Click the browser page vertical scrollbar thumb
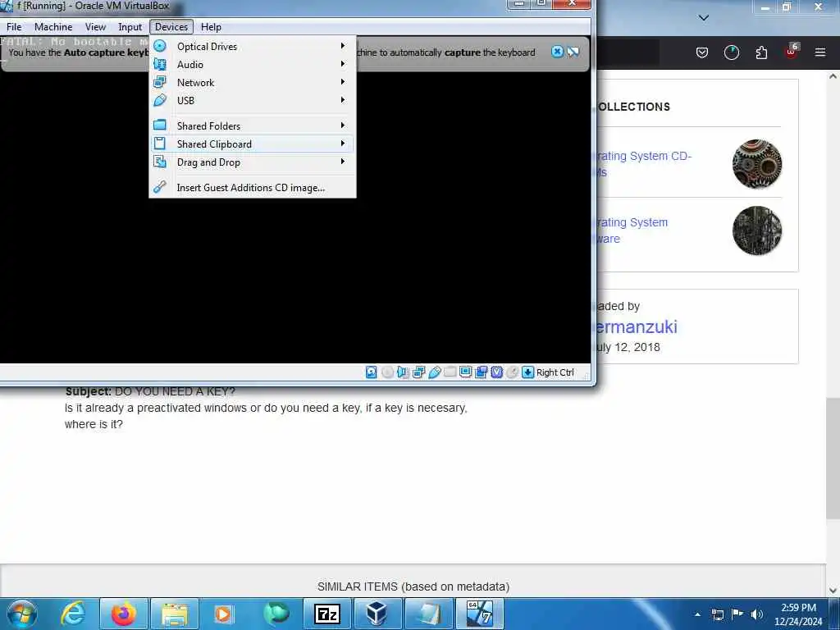This screenshot has width=840, height=630. 833,459
